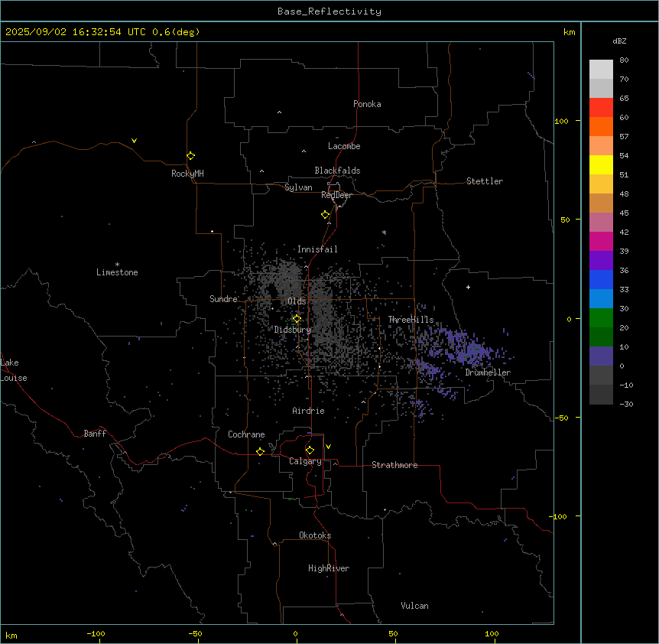Click the dBZ legend heading
This screenshot has width=659, height=644.
619,41
